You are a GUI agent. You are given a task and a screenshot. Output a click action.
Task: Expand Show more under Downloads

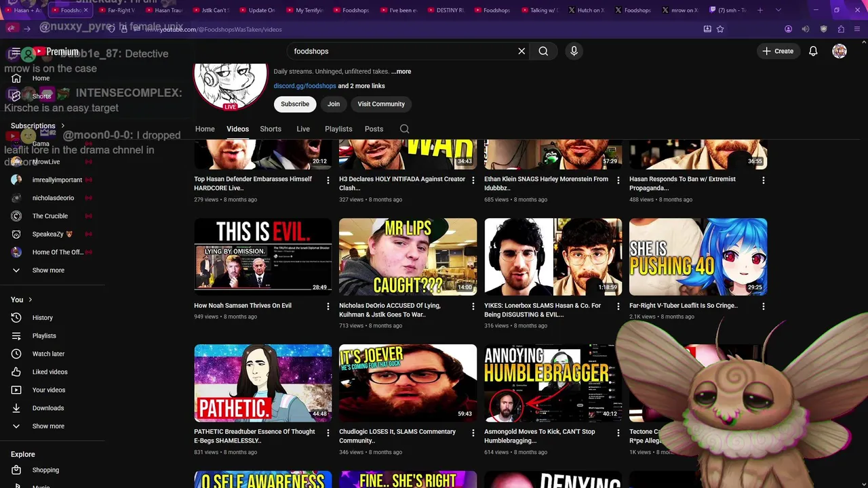click(48, 426)
